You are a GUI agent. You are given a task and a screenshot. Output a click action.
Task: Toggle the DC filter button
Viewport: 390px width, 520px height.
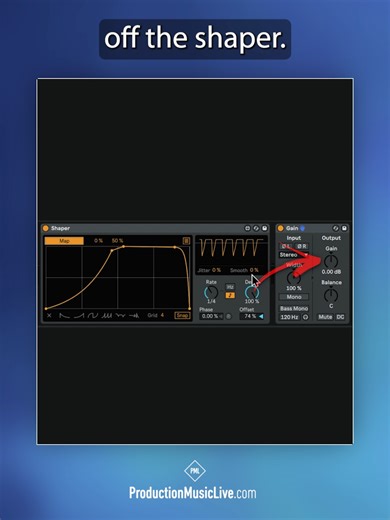click(340, 317)
